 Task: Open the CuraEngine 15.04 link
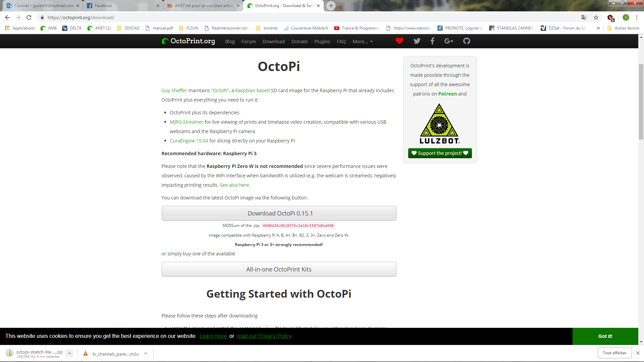tap(189, 141)
